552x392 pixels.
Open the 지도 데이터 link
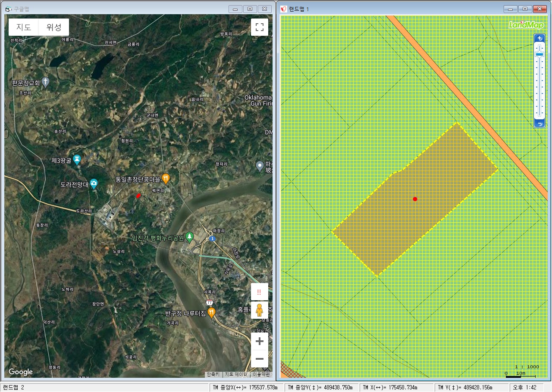pos(235,374)
